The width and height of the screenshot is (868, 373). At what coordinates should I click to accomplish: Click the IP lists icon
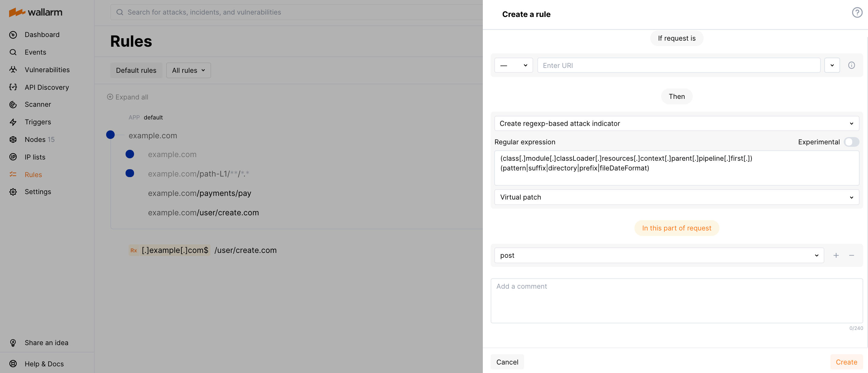13,157
